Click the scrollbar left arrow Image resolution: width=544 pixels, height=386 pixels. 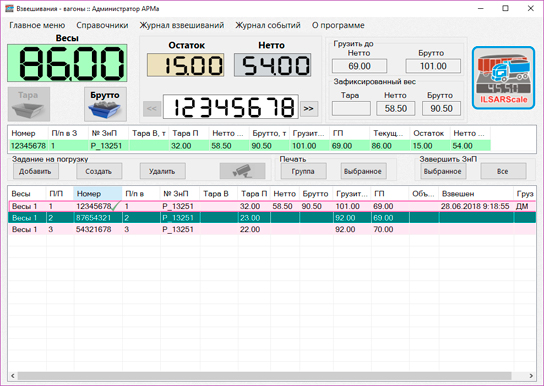click(x=12, y=376)
